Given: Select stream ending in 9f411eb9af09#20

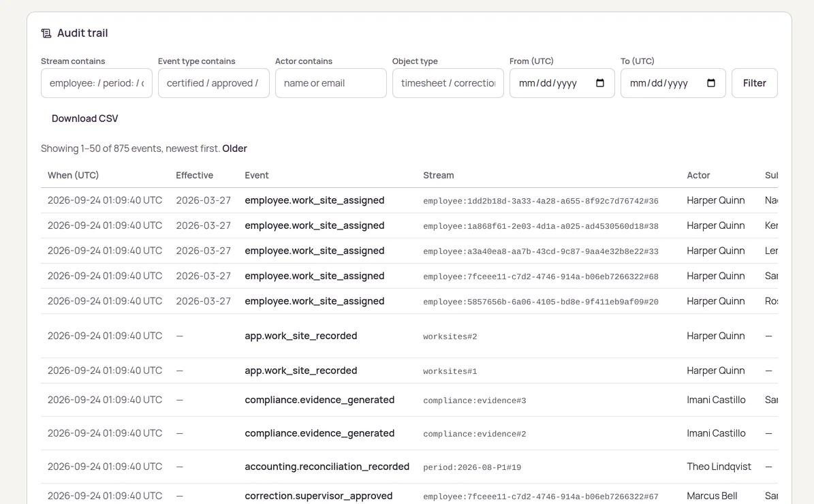Looking at the screenshot, I should click(x=540, y=302).
